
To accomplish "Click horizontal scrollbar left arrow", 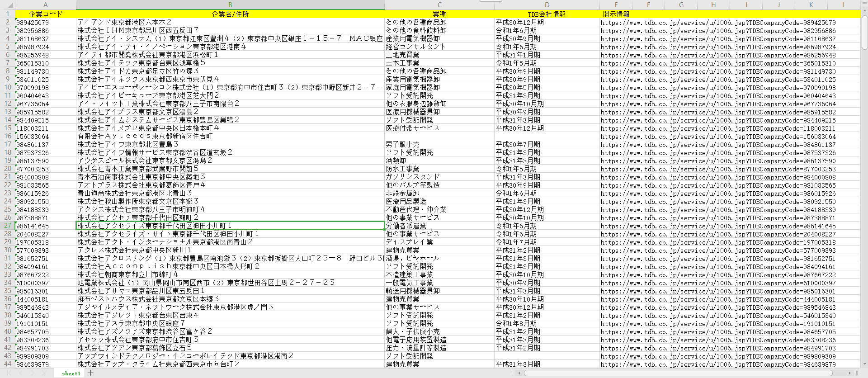I will pyautogui.click(x=520, y=373).
